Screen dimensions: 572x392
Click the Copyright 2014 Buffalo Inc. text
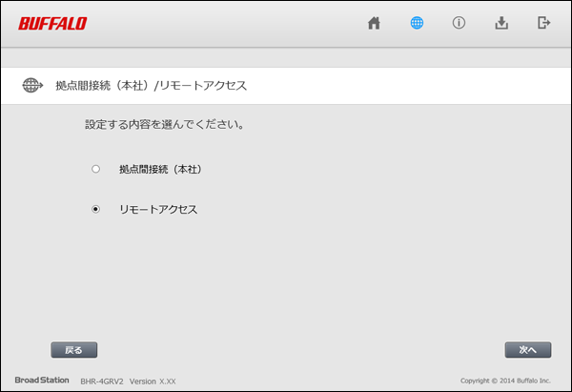coord(505,381)
